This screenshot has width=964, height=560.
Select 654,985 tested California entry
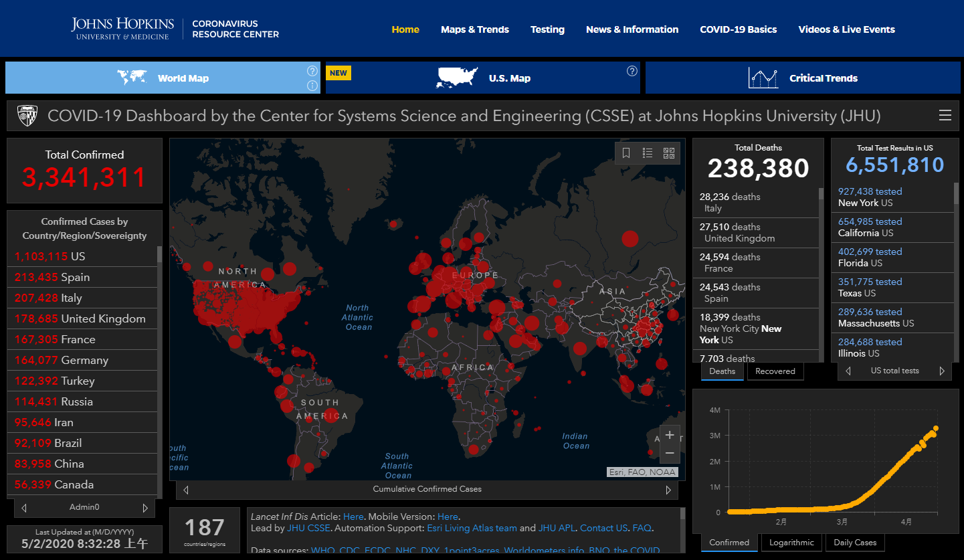coord(892,227)
